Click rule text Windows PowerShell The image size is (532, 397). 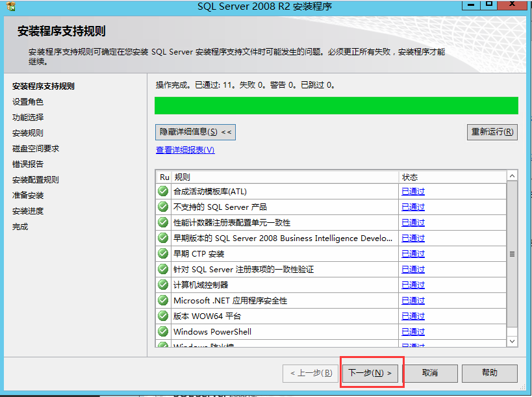212,332
